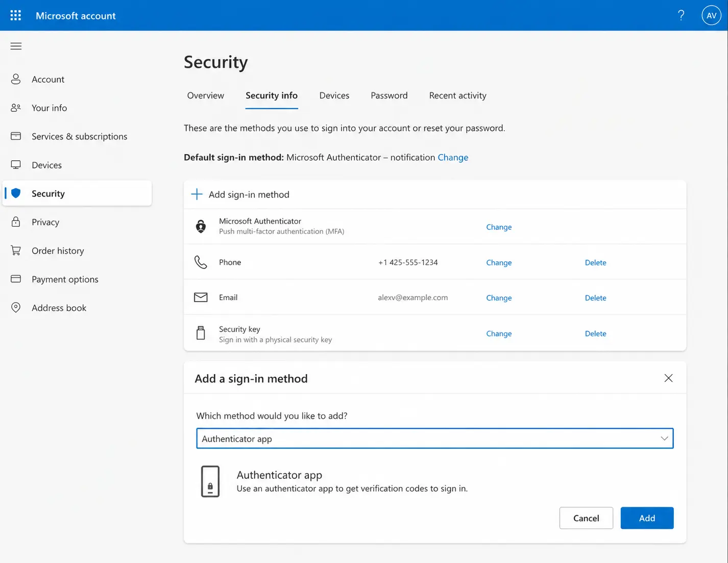Open the Authenticator app method dropdown
Viewport: 728px width, 563px height.
[435, 438]
